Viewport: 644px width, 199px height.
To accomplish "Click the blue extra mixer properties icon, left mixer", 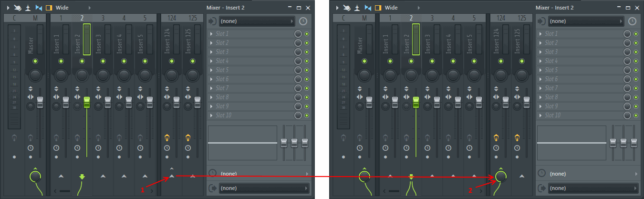I will [39, 8].
